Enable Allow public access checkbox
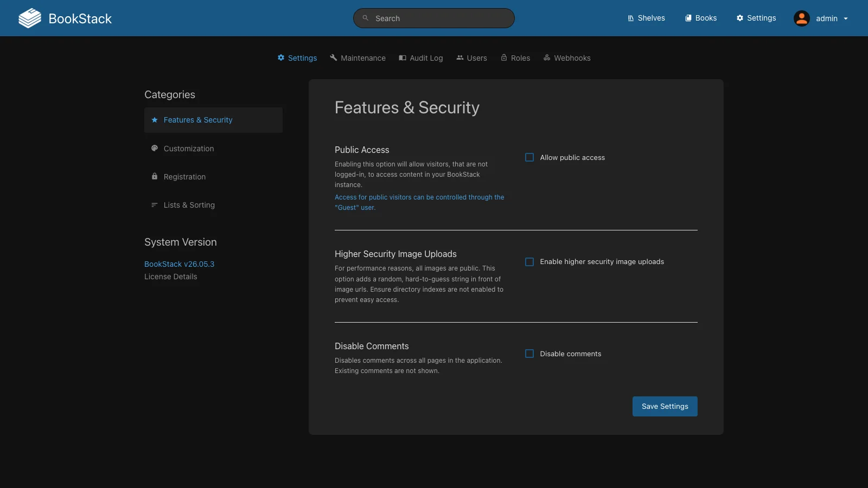This screenshot has height=488, width=868. (529, 157)
